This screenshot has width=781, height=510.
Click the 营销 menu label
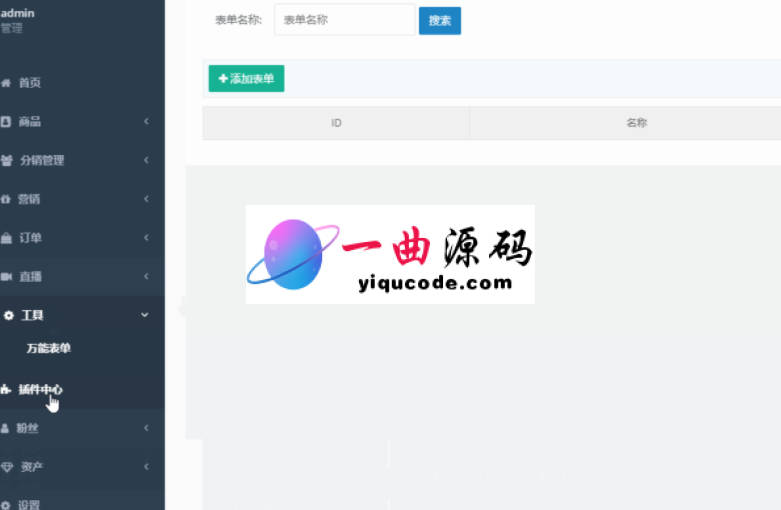click(x=29, y=199)
